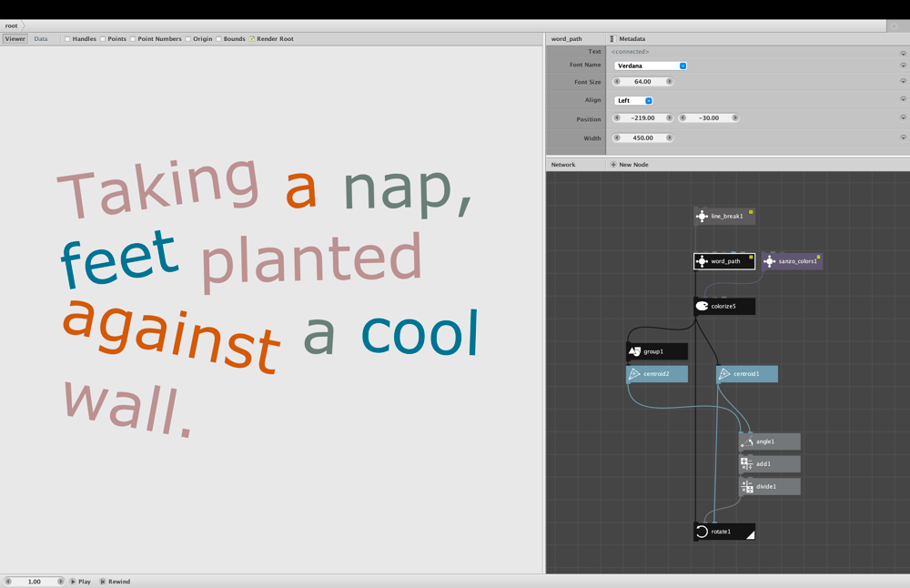910x588 pixels.
Task: Click the connected Text value
Action: click(630, 52)
